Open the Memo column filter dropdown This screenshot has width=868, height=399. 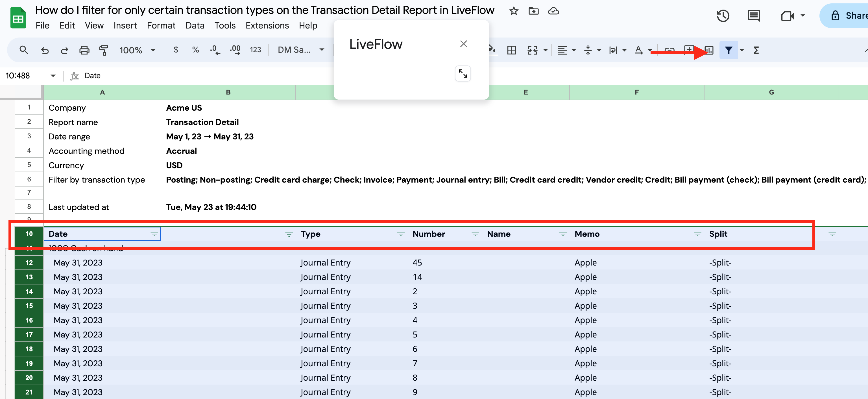(697, 234)
